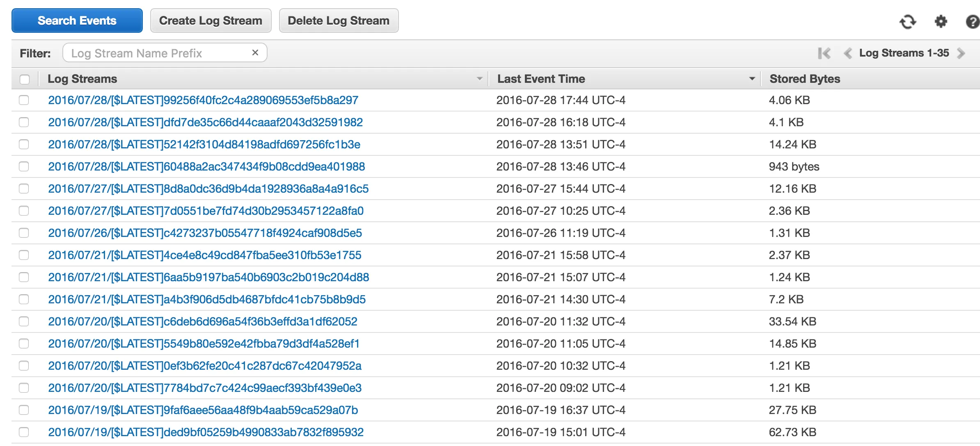Open the settings gear icon
The height and width of the screenshot is (446, 980).
click(x=941, y=21)
